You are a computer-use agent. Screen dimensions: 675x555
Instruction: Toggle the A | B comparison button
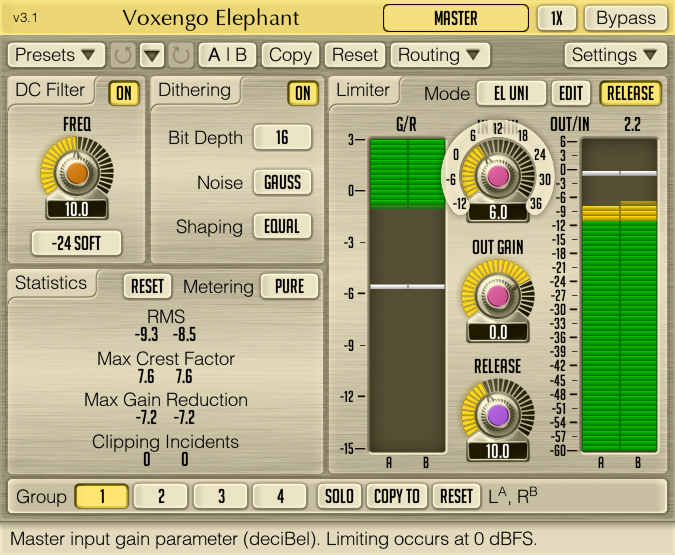227,55
